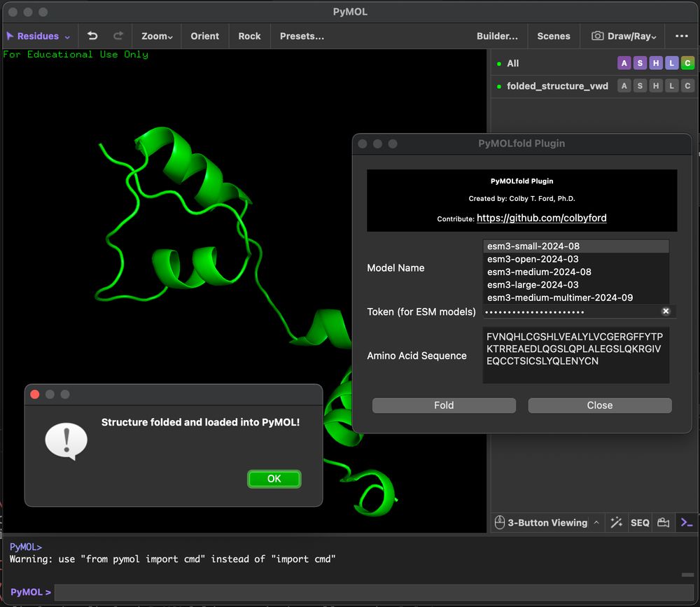The width and height of the screenshot is (700, 607).
Task: Click the movie camera icon in bottom bar
Action: click(x=664, y=522)
